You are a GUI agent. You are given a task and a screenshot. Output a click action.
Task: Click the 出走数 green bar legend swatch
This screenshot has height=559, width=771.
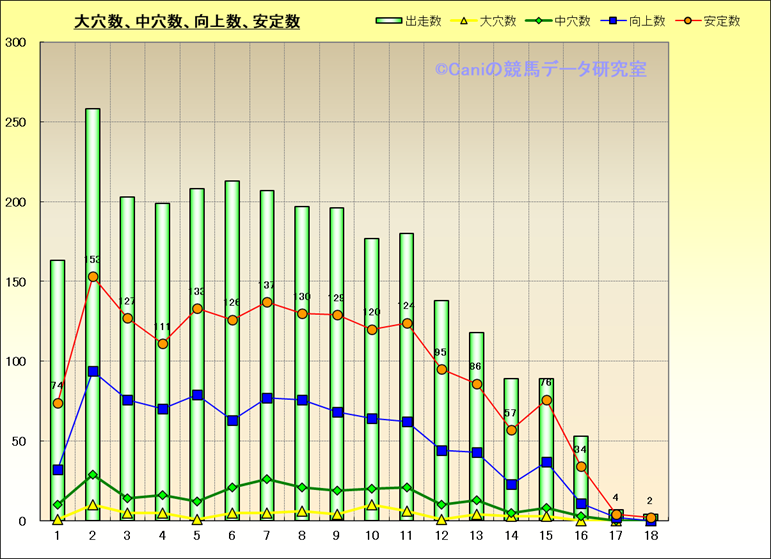coord(389,21)
